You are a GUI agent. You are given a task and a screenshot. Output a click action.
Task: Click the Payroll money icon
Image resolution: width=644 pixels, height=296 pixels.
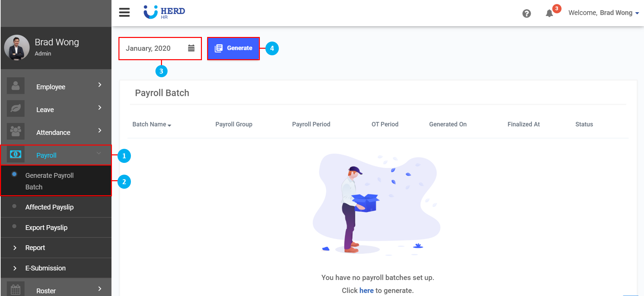16,154
